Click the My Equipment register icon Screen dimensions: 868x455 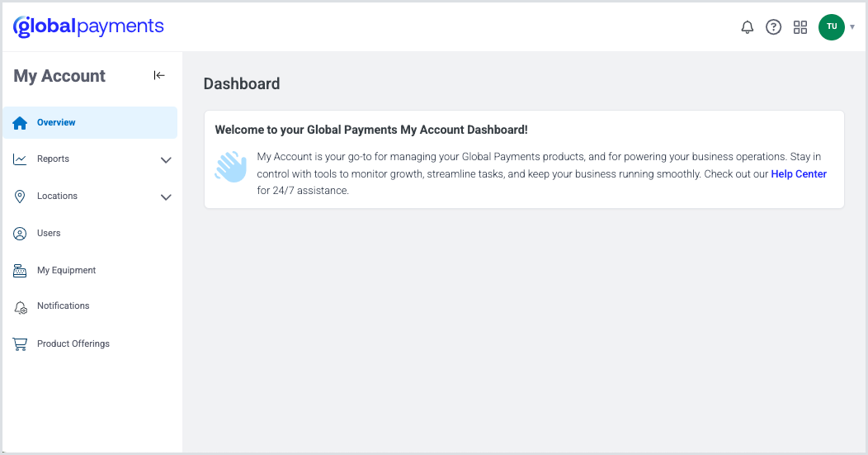pos(21,271)
